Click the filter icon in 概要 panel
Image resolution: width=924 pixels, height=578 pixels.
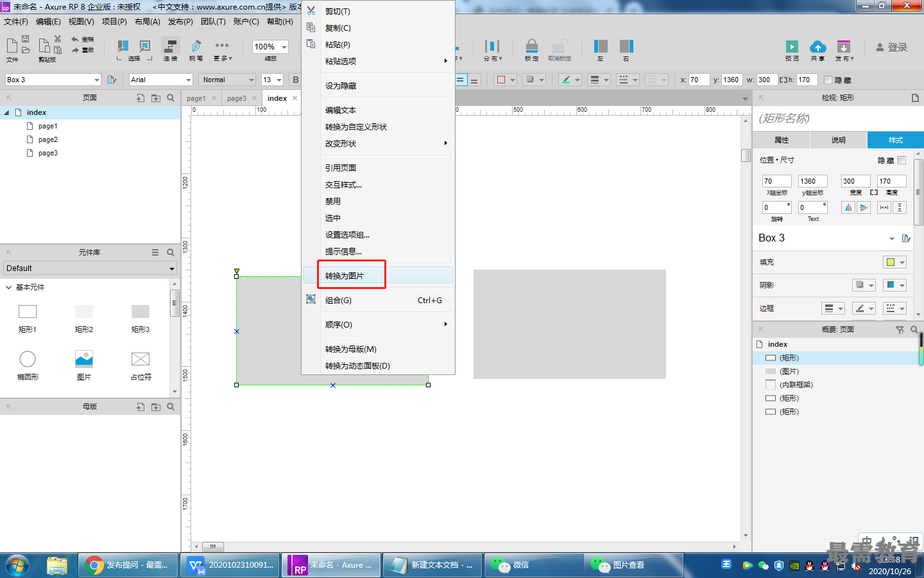[900, 329]
